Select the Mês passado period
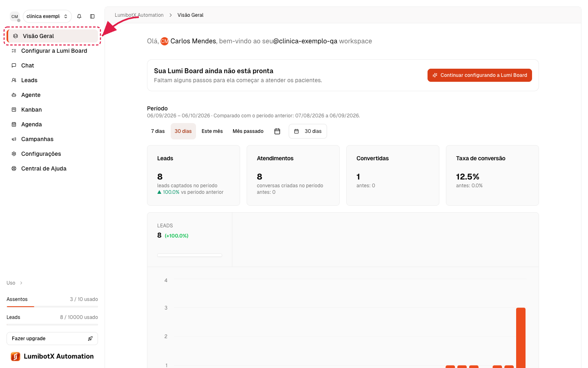The width and height of the screenshot is (588, 368). pos(248,131)
